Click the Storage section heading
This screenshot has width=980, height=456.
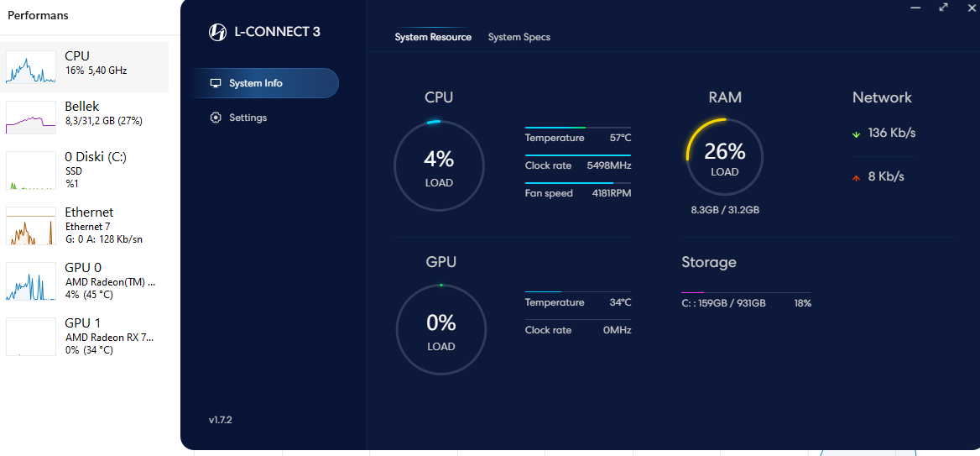pos(709,262)
